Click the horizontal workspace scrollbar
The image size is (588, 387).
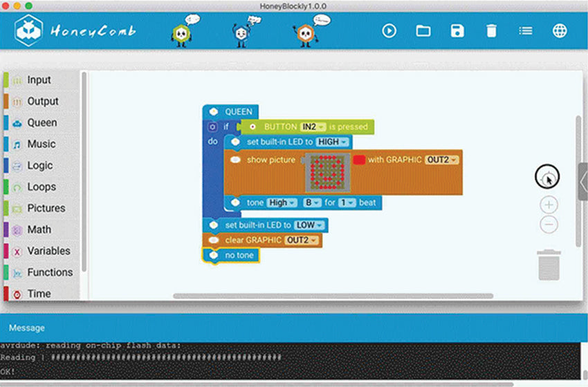click(x=333, y=296)
